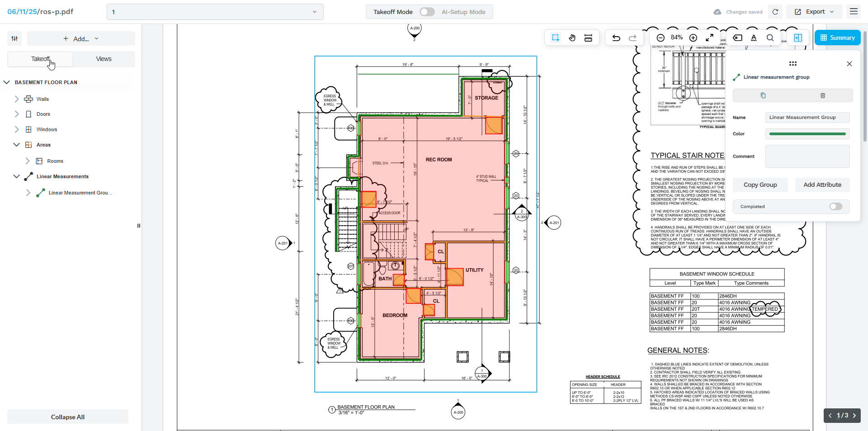Open the Add... dropdown
Screen dimensions: 868x431
point(81,38)
